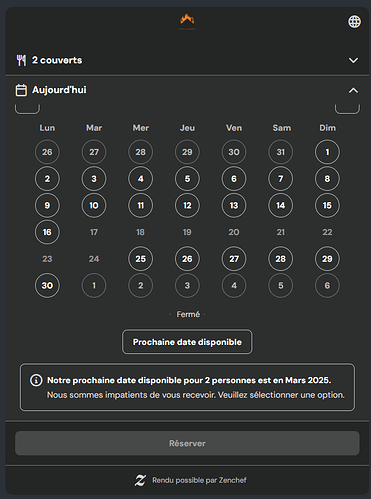The width and height of the screenshot is (371, 499).
Task: Pick date 30 in the last row
Action: click(47, 285)
